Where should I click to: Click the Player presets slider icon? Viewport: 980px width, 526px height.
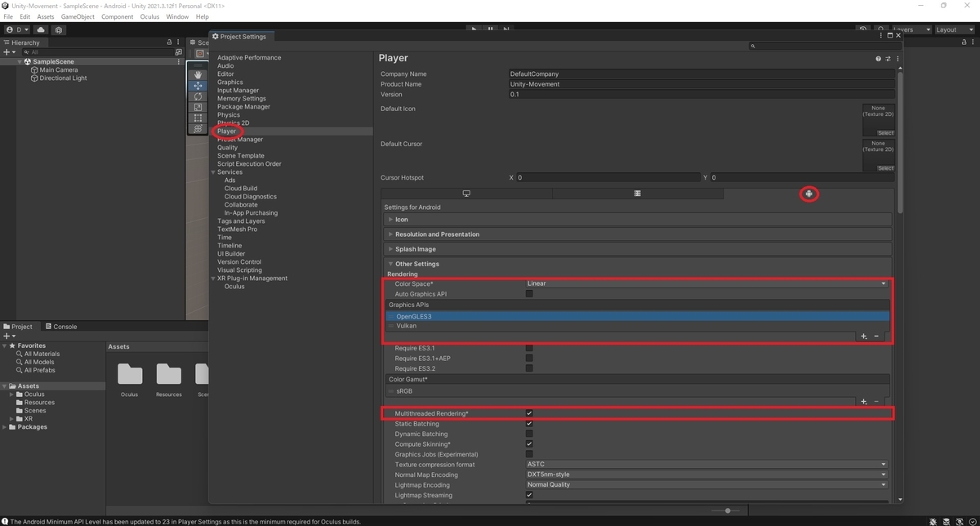point(887,59)
